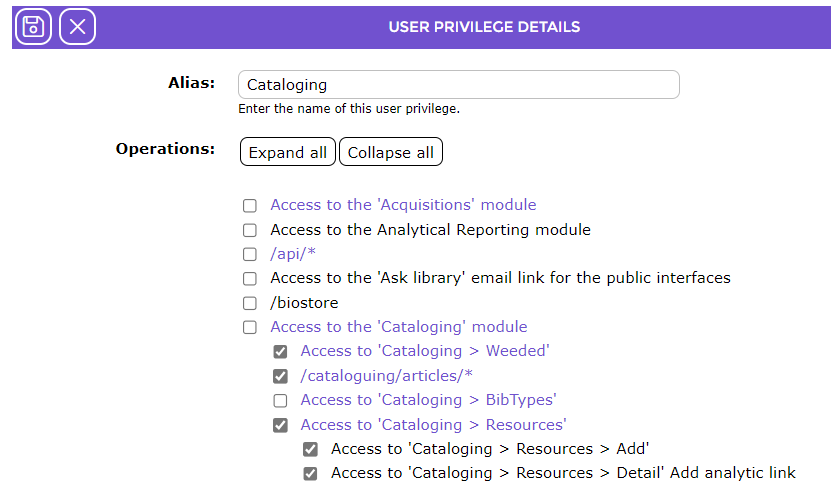Collapse the 'Cataloging' module link
The height and width of the screenshot is (484, 831).
coord(399,327)
